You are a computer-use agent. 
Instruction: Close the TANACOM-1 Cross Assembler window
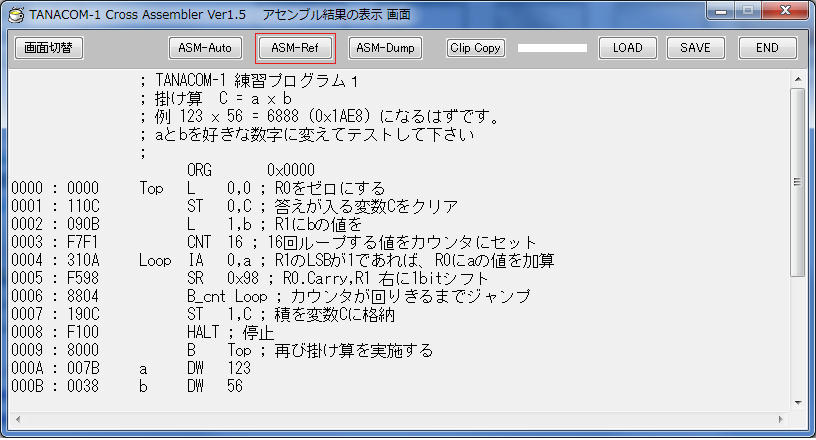[x=785, y=11]
